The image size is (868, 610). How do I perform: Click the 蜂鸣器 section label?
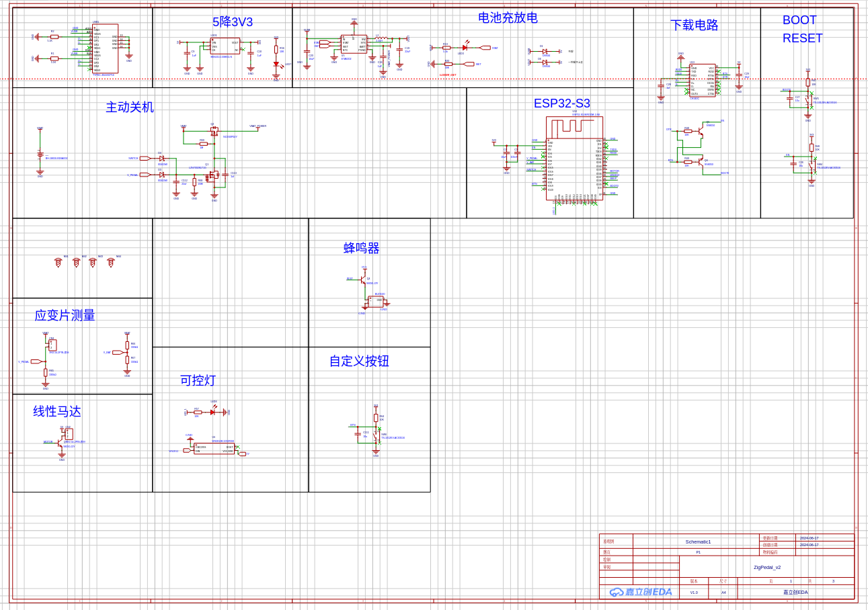tap(362, 249)
